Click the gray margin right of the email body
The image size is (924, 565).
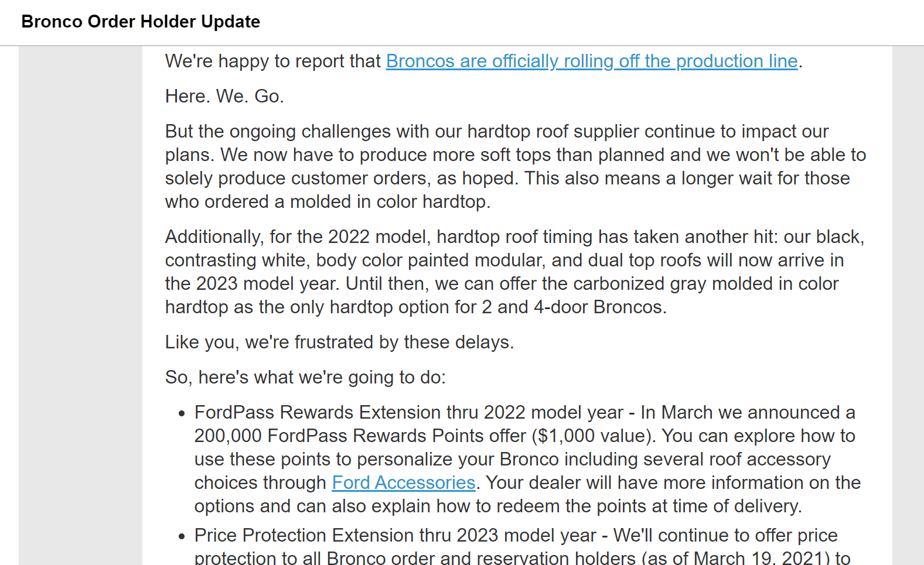(908, 304)
